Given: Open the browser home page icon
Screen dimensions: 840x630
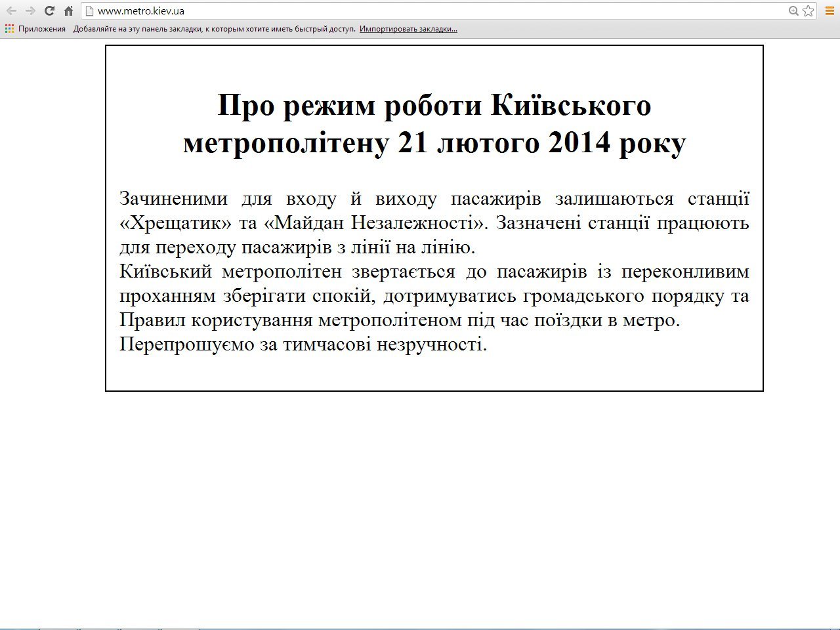Looking at the screenshot, I should click(68, 10).
